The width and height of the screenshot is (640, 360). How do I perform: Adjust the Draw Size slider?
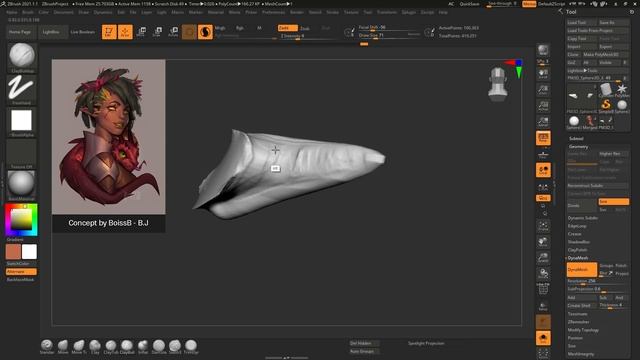tap(389, 36)
